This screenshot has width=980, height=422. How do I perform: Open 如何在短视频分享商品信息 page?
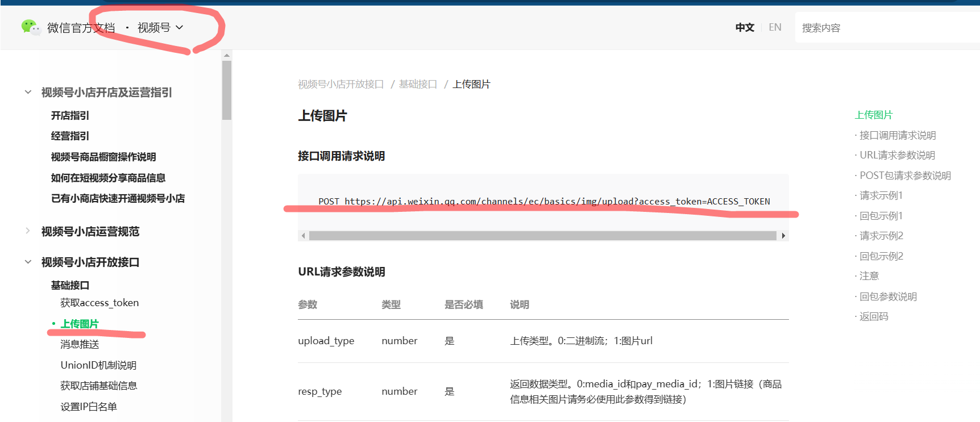tap(108, 178)
